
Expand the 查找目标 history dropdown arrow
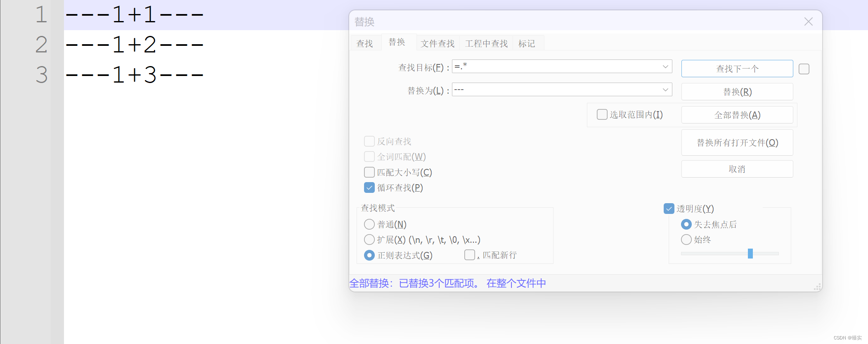click(665, 66)
